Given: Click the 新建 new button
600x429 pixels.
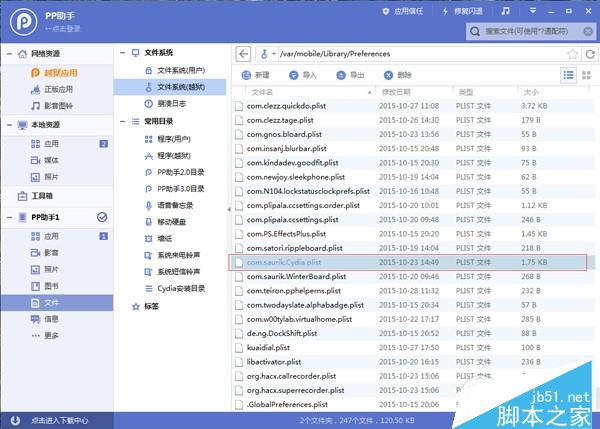Looking at the screenshot, I should coord(256,75).
